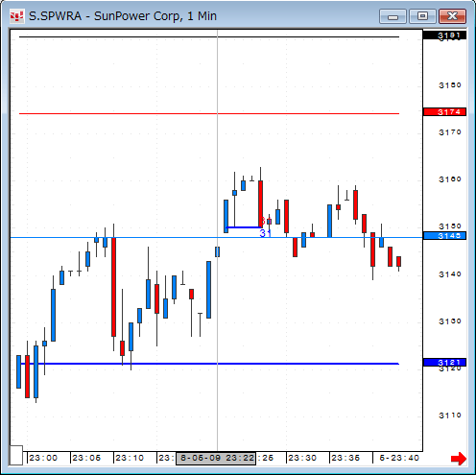
Task: Select the light blue 3148 price label
Action: coord(444,236)
